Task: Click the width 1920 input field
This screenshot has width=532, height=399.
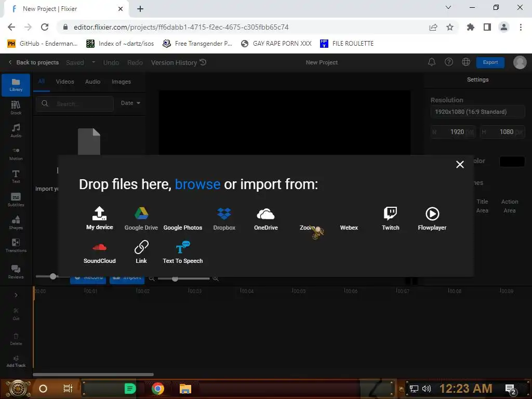Action: (453, 132)
